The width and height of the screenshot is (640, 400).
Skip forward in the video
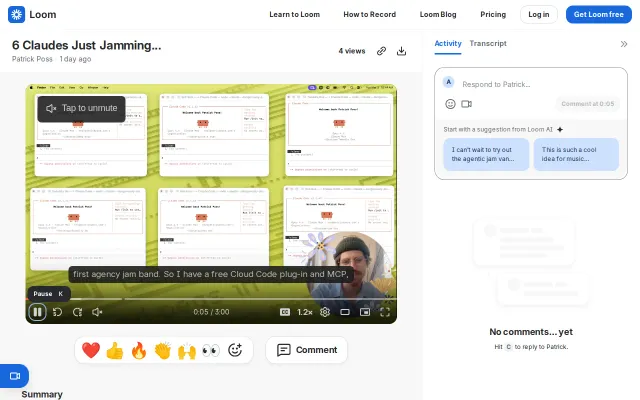pos(78,312)
